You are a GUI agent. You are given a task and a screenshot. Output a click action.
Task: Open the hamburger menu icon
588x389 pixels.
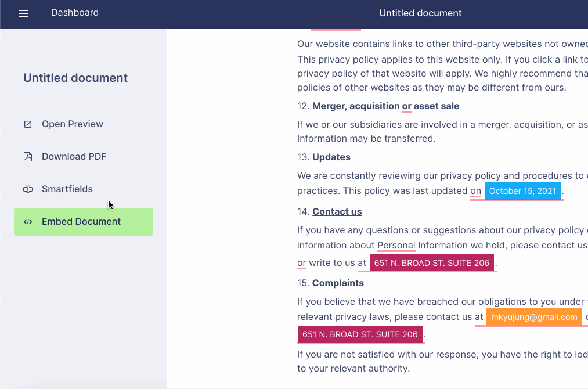[23, 13]
